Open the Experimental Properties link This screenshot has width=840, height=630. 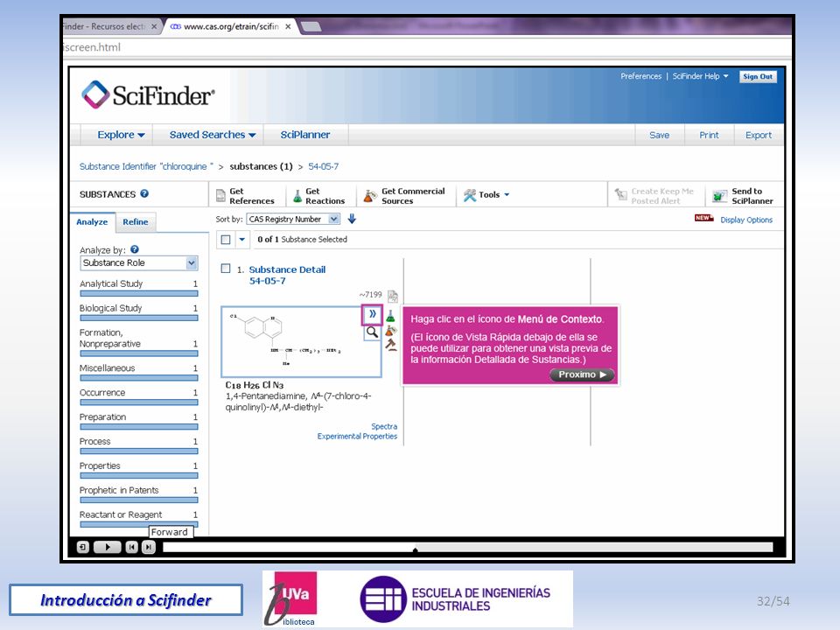(357, 436)
